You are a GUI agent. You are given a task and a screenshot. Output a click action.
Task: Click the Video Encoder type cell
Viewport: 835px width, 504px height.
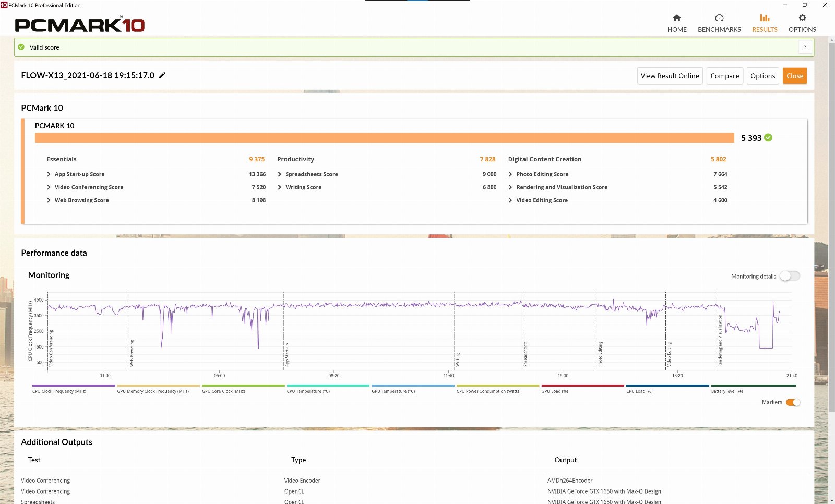tap(302, 481)
